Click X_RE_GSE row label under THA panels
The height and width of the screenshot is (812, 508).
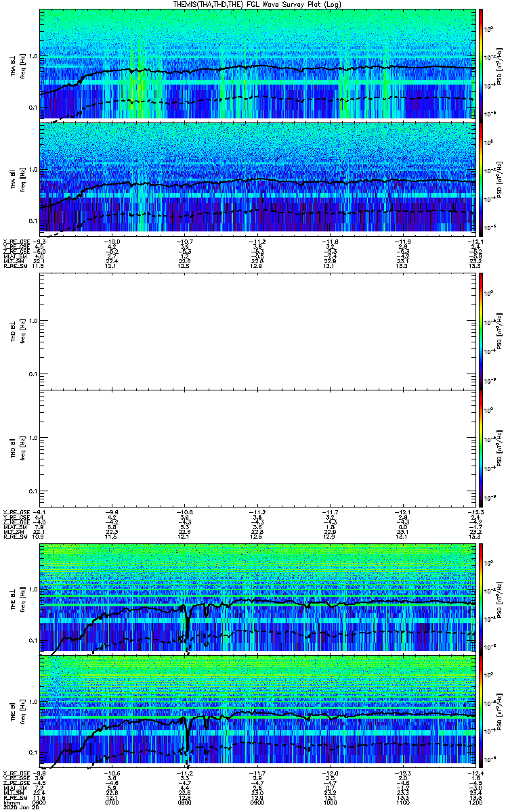(x=15, y=241)
